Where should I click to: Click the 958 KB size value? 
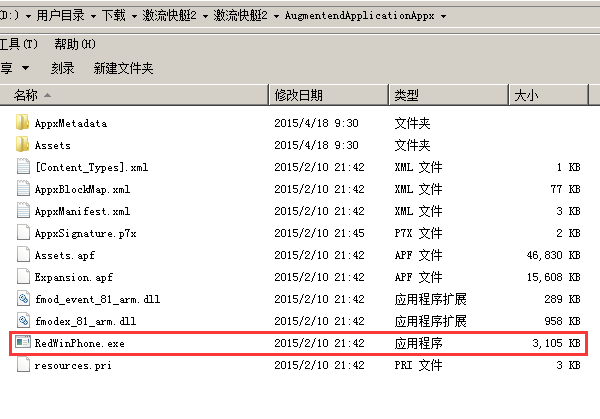pyautogui.click(x=562, y=321)
